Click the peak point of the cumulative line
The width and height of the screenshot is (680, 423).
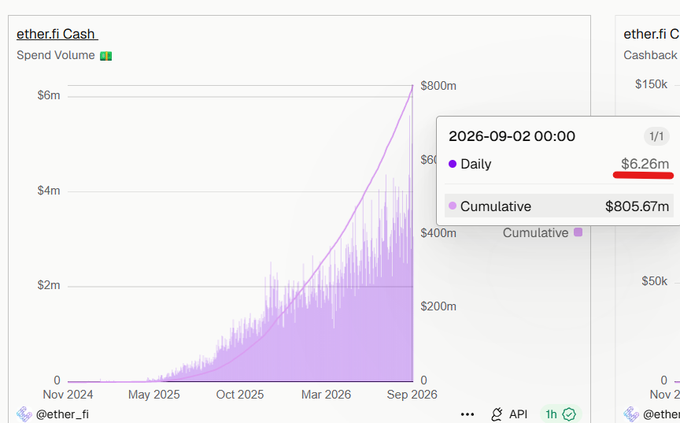412,85
